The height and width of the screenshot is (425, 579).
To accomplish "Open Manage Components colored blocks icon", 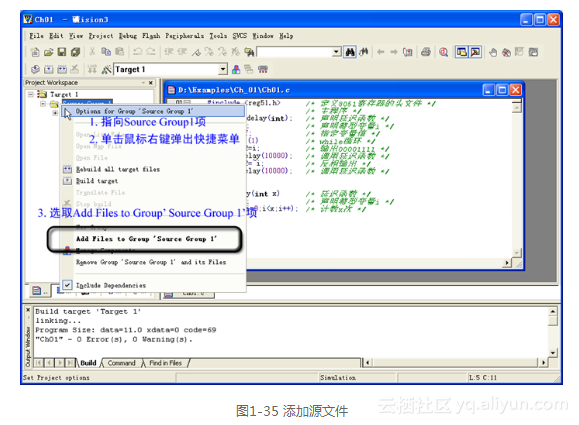I will [236, 69].
